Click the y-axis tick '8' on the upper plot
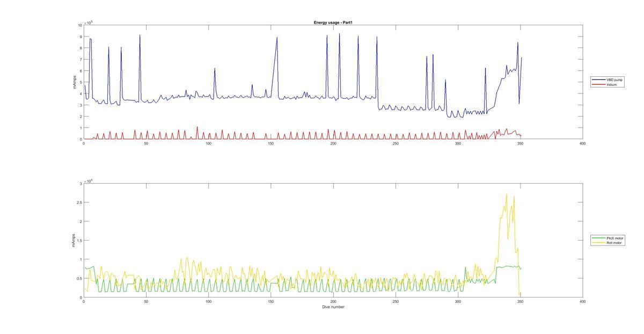The image size is (644, 334). coord(80,48)
